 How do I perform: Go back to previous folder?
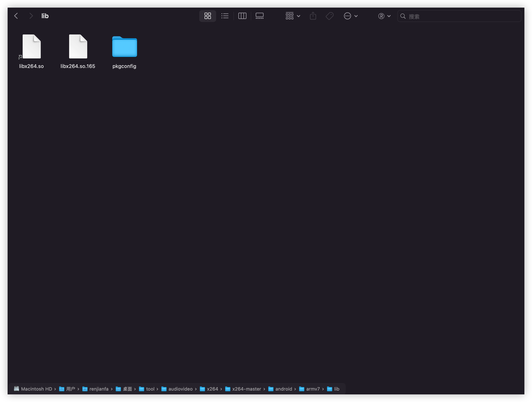(16, 16)
